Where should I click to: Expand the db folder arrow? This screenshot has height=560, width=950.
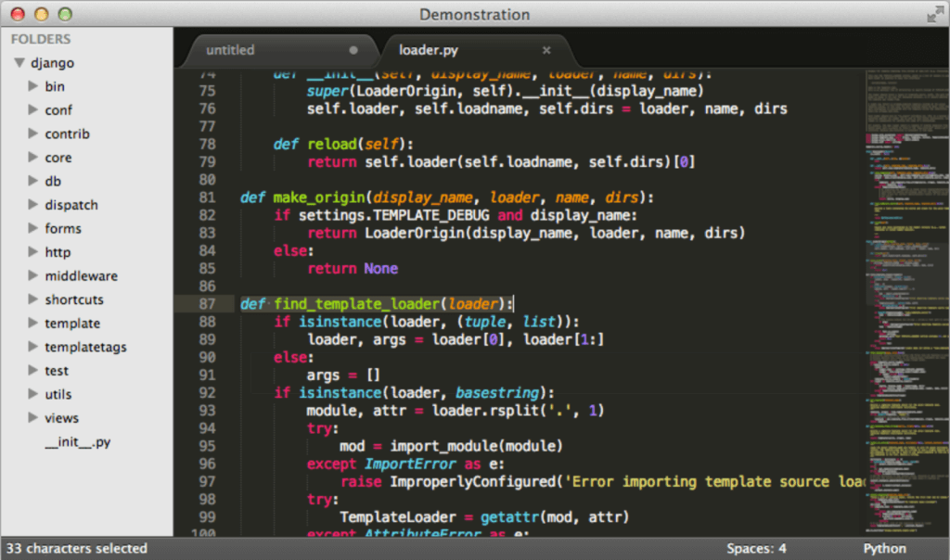point(33,181)
